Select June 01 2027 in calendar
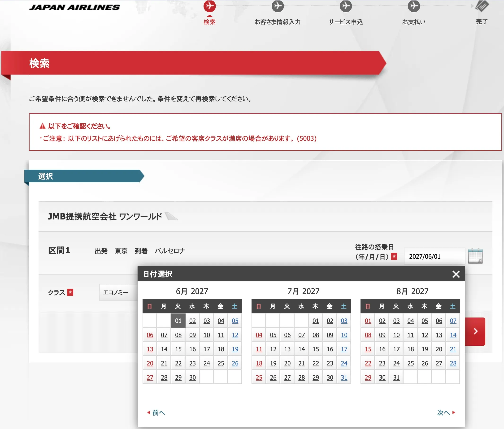This screenshot has height=429, width=504. point(178,321)
